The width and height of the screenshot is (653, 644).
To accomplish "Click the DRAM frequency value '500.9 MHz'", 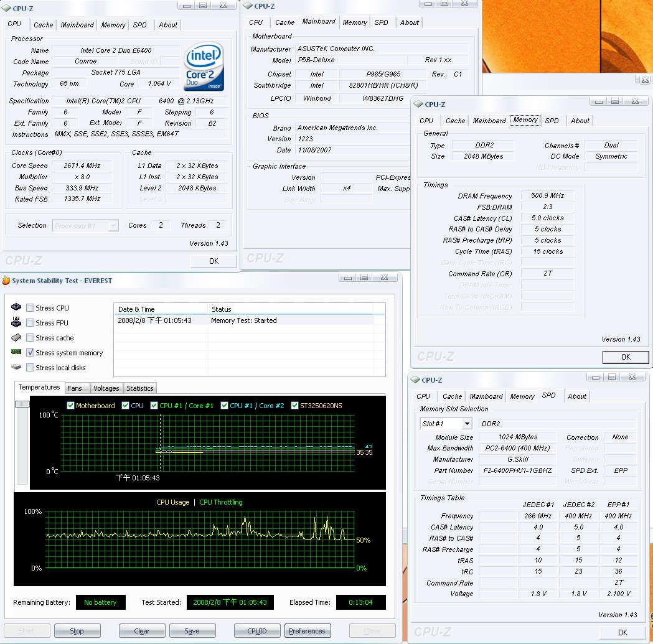I will 547,195.
